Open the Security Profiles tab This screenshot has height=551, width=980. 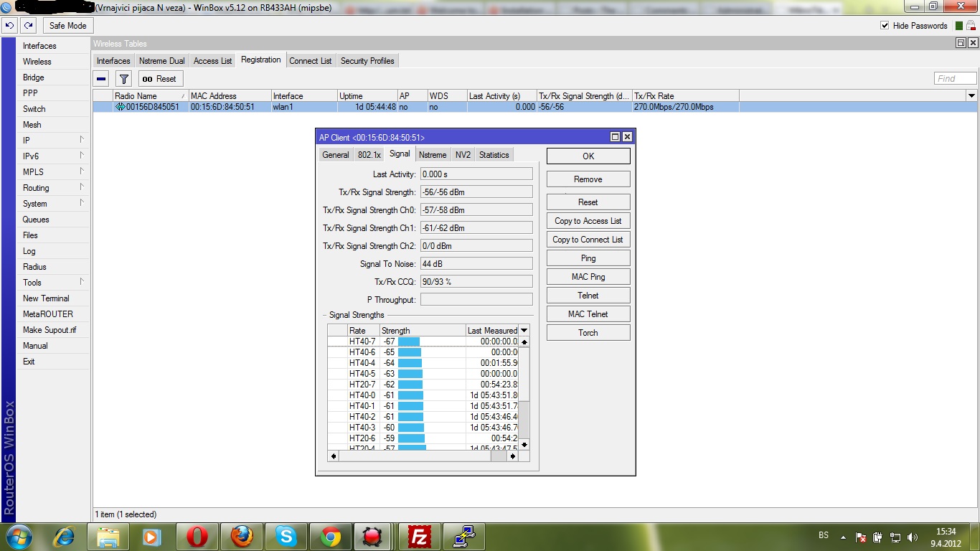367,61
